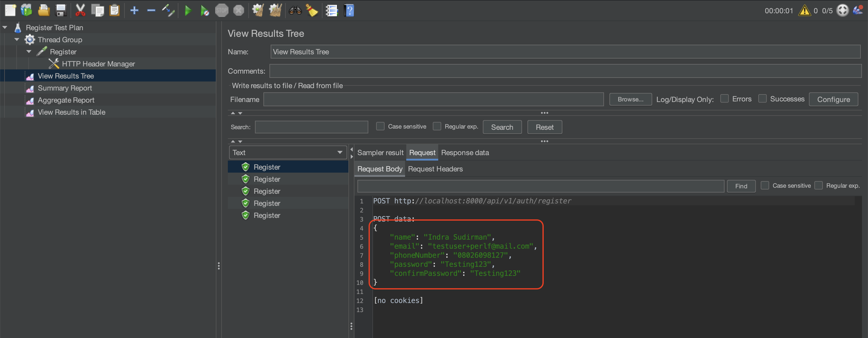Enable the Successes only checkbox
The height and width of the screenshot is (338, 868).
click(762, 99)
